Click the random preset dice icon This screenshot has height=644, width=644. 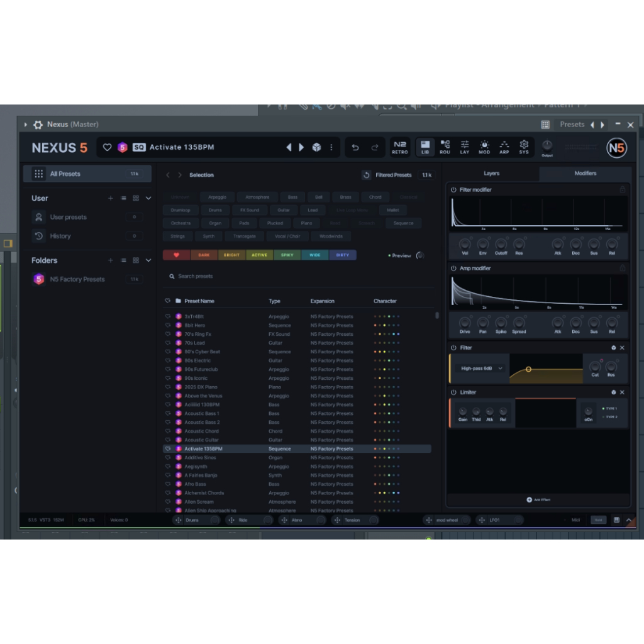tap(317, 147)
